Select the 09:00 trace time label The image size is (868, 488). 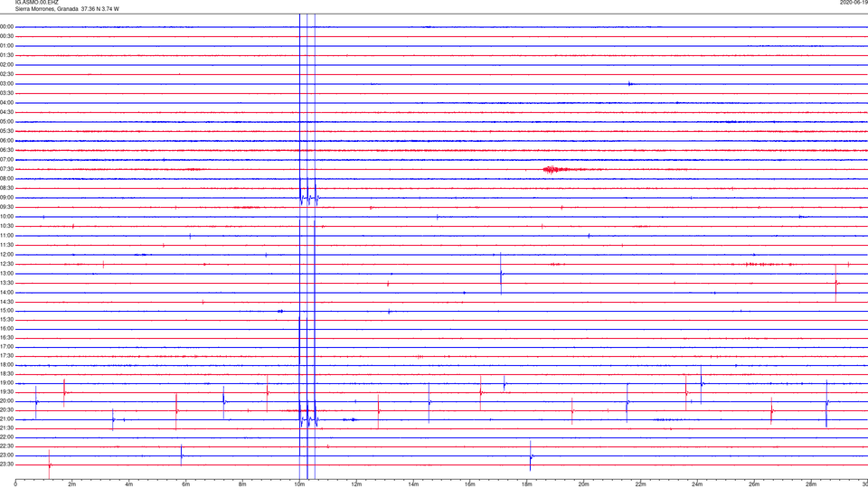click(6, 198)
